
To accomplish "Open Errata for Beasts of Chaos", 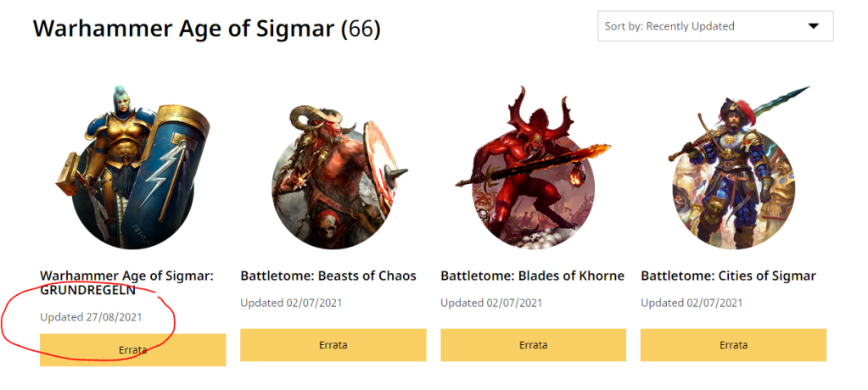I will [x=333, y=345].
